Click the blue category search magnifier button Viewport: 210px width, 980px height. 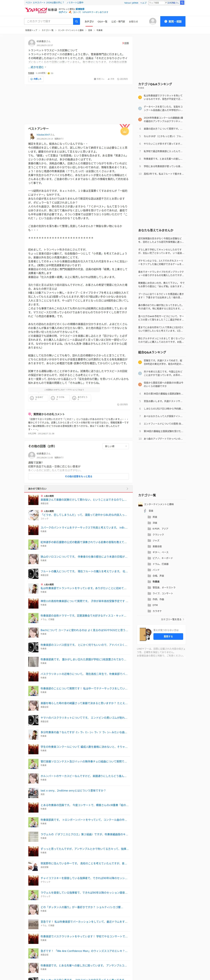tap(77, 21)
